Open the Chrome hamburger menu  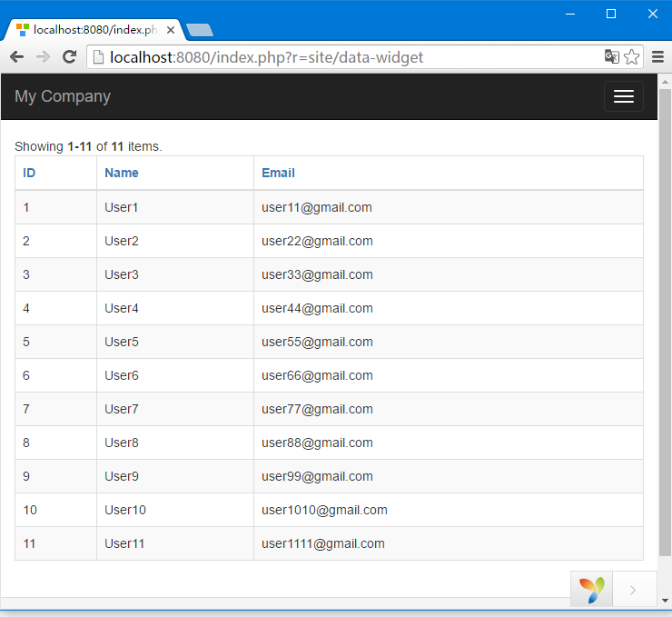click(657, 56)
